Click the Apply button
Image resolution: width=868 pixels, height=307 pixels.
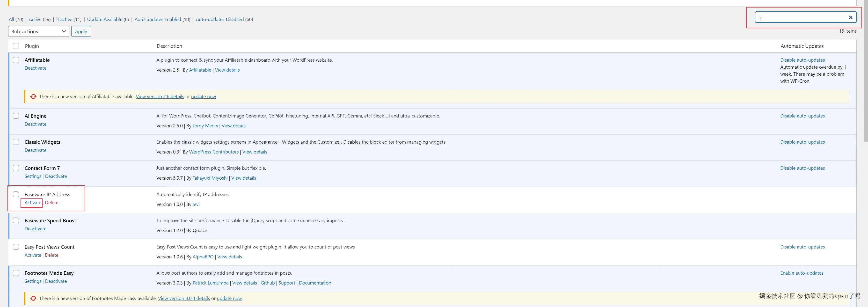(81, 32)
